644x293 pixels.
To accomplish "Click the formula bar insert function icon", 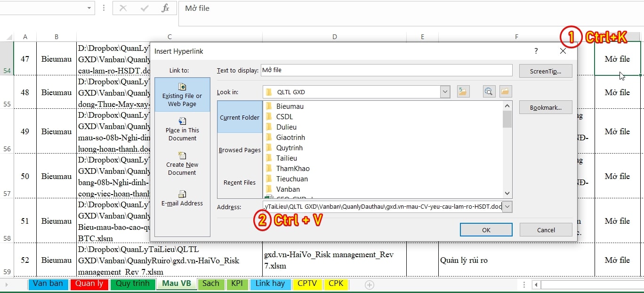I will [165, 8].
